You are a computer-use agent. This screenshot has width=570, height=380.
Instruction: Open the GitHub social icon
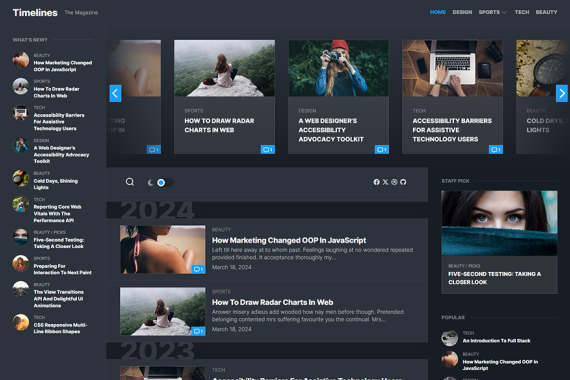point(403,182)
